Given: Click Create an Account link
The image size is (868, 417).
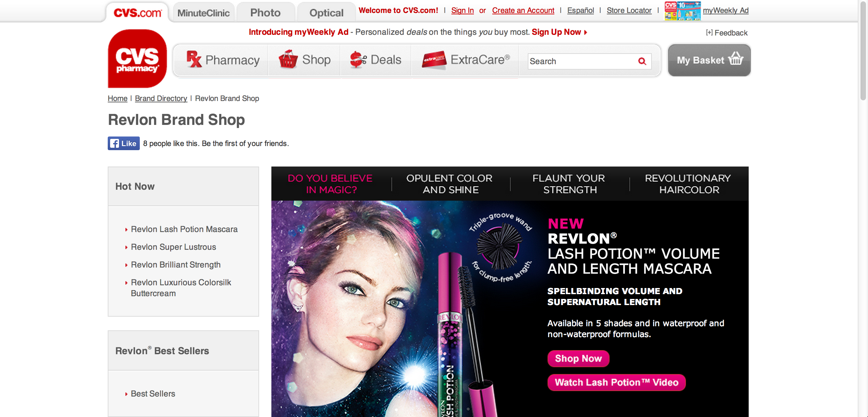Looking at the screenshot, I should click(523, 11).
